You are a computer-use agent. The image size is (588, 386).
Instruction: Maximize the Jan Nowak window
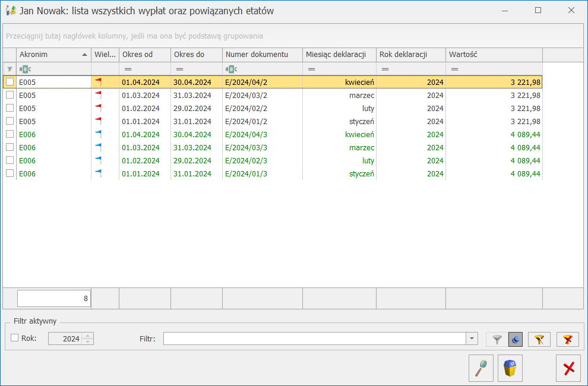coord(538,11)
